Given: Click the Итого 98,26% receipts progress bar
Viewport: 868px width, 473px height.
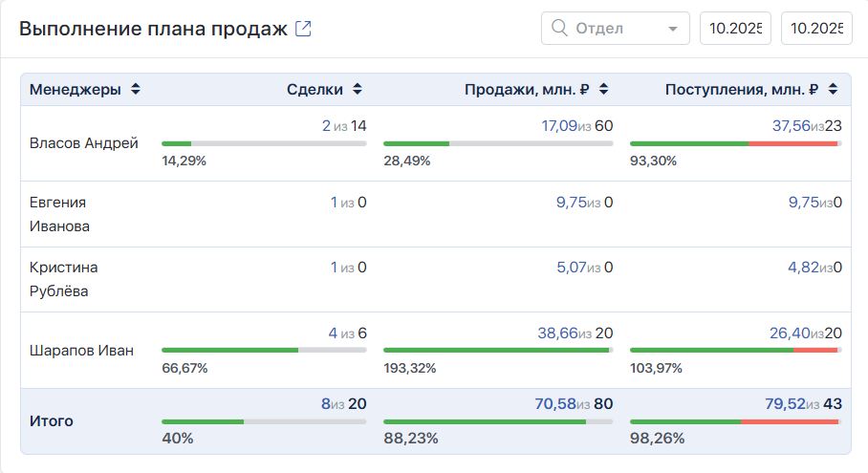Looking at the screenshot, I should 734,420.
